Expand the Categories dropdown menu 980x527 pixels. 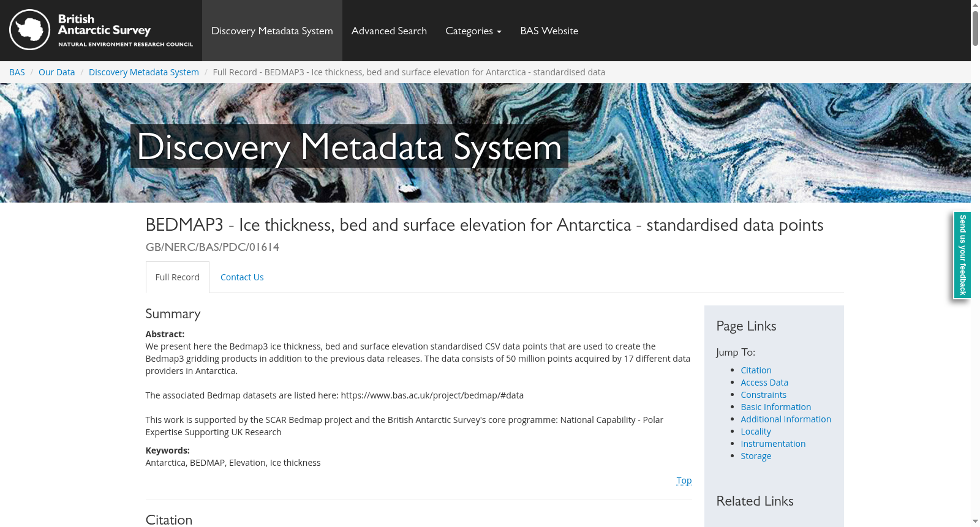[x=473, y=31]
